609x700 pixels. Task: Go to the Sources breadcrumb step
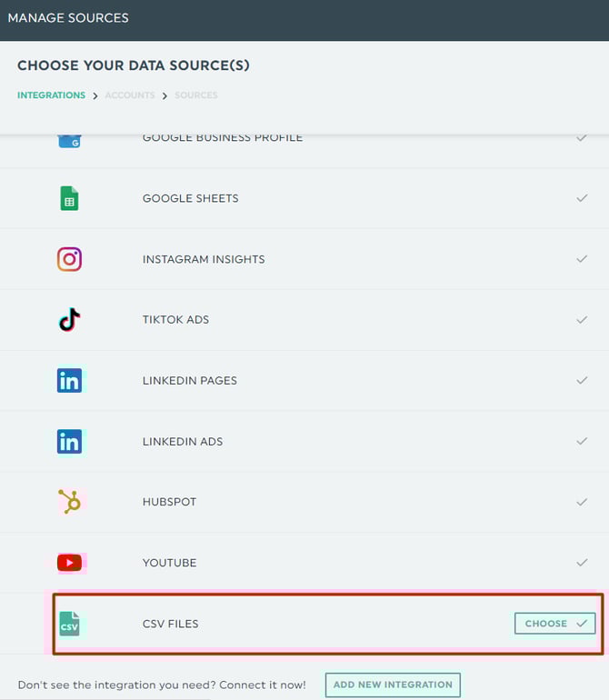tap(196, 95)
